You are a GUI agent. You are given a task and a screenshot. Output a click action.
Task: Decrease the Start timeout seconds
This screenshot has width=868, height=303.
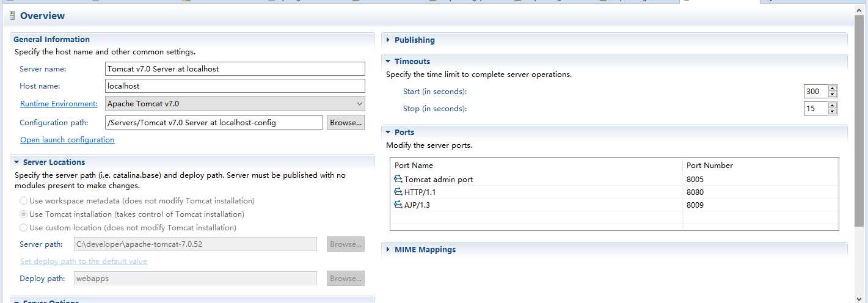[x=833, y=95]
